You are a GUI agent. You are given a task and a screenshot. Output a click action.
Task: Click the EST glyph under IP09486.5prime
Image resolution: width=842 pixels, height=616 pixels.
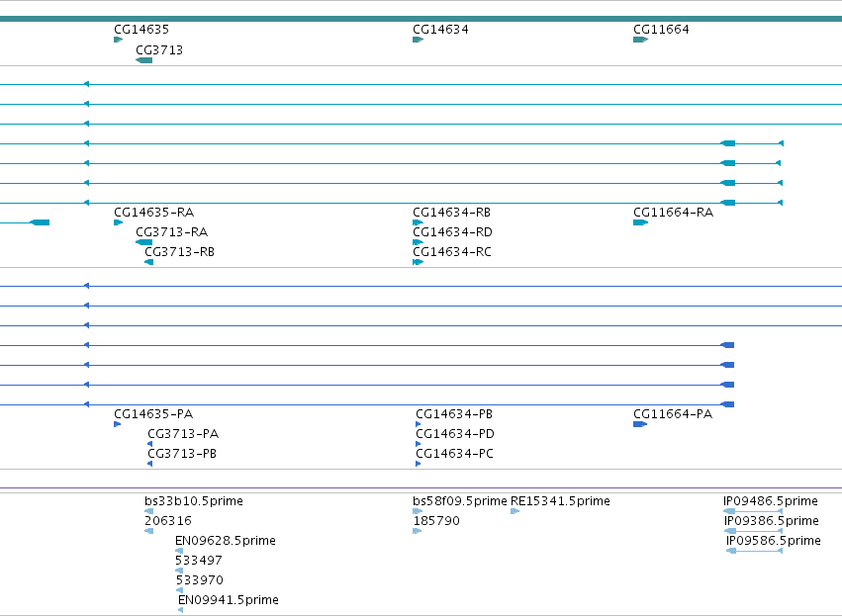(753, 511)
